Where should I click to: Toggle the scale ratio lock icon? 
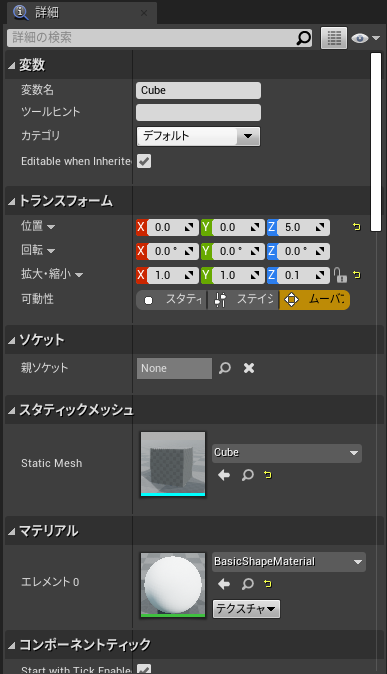[340, 275]
